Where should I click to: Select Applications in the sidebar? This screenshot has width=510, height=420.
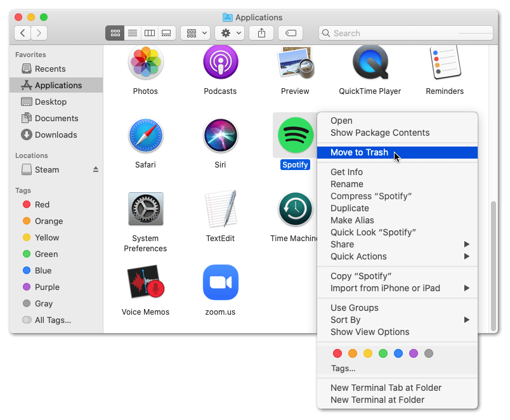(x=56, y=85)
